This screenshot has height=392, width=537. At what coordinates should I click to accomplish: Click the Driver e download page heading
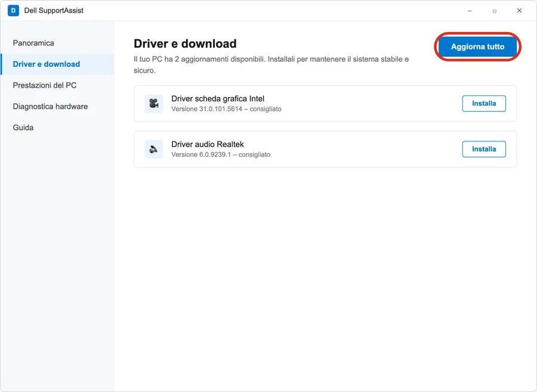coord(185,44)
